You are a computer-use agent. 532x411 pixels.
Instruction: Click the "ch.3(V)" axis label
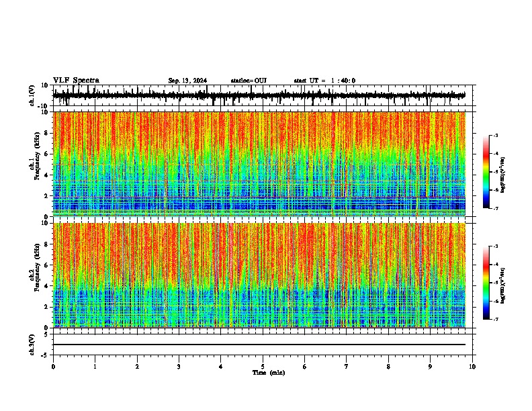click(x=32, y=345)
